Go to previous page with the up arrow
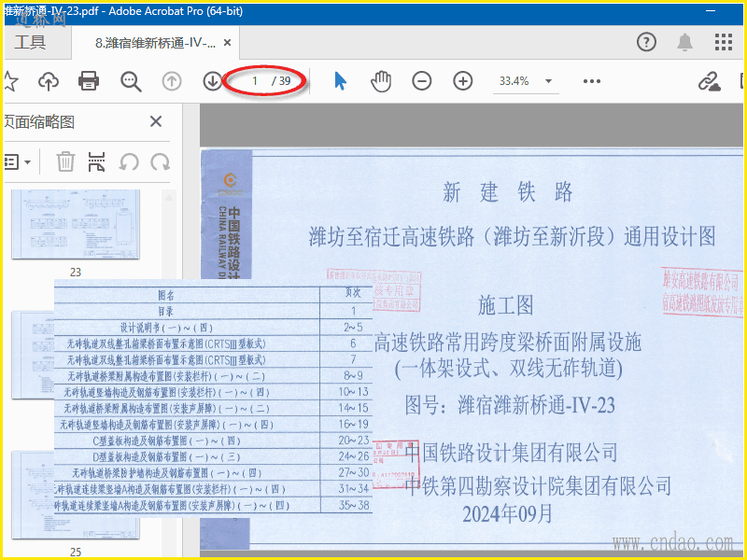The width and height of the screenshot is (747, 560). pos(172,81)
